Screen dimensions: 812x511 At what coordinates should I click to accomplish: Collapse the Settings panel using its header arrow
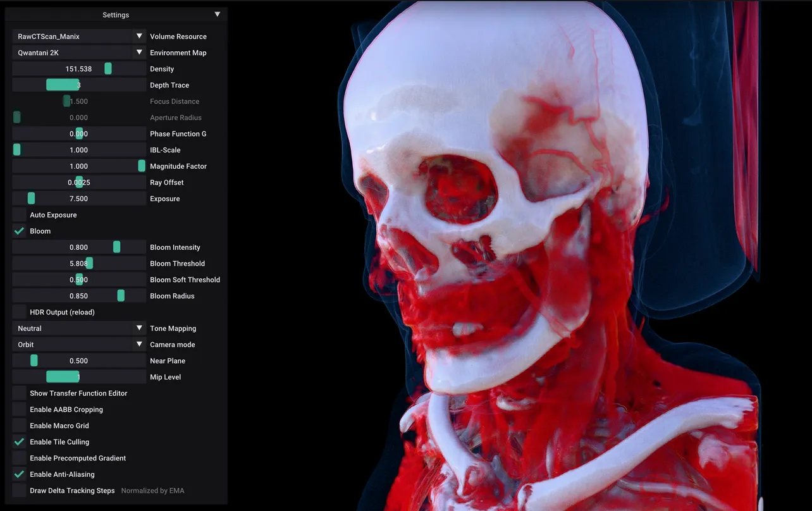217,14
